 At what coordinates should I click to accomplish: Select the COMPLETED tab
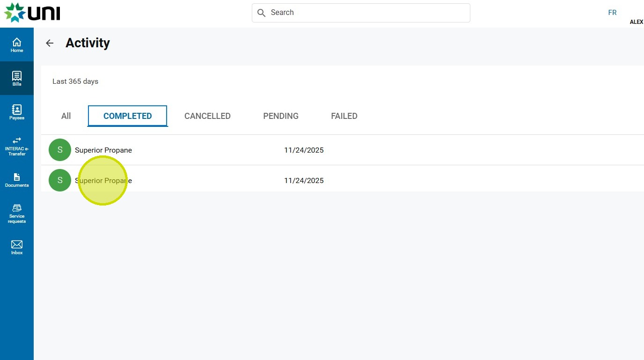tap(128, 116)
